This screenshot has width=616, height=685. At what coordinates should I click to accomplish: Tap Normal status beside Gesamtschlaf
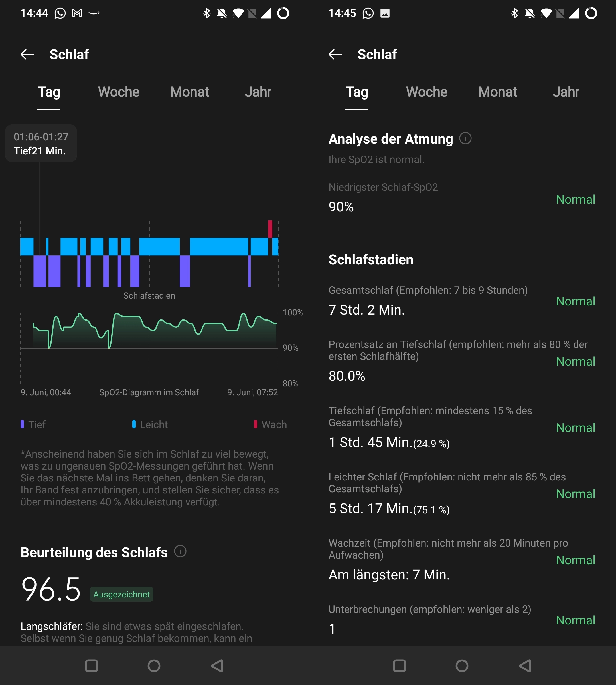coord(576,301)
